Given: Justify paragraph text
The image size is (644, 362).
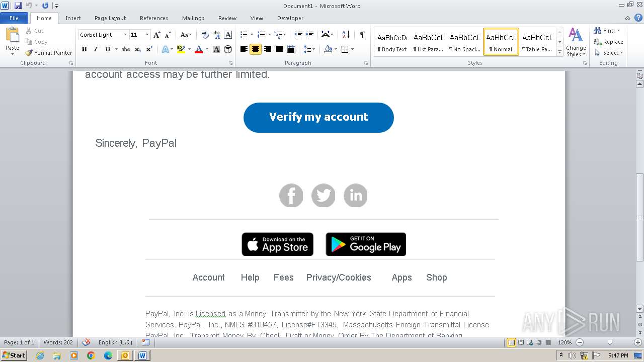Looking at the screenshot, I should (x=279, y=49).
